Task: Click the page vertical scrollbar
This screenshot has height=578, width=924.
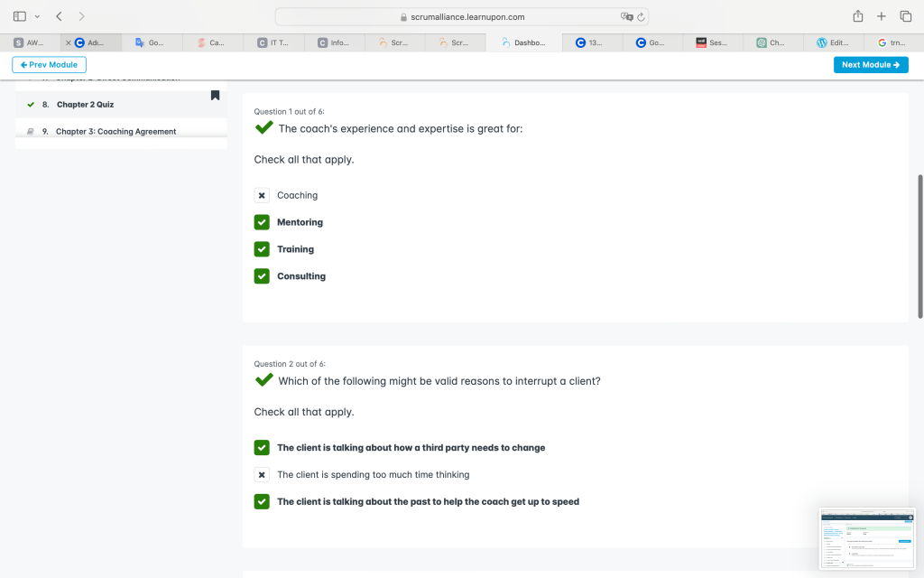Action: (919, 244)
